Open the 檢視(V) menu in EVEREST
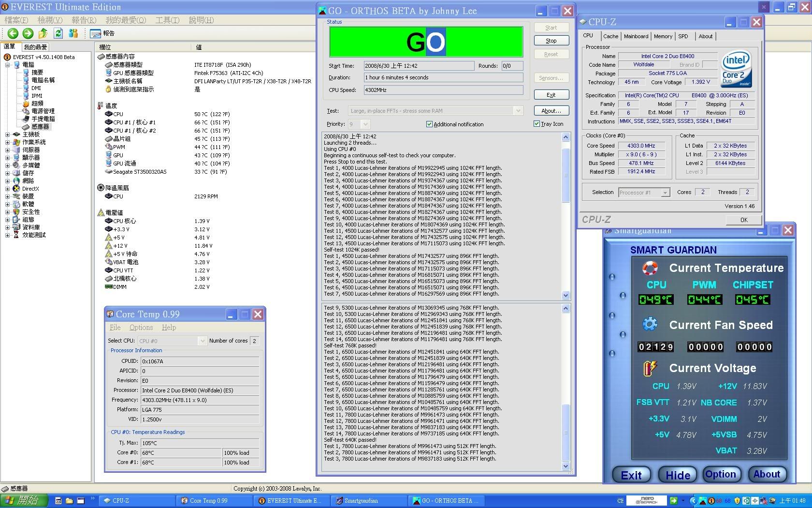Viewport: 812px width, 508px height. pos(50,20)
